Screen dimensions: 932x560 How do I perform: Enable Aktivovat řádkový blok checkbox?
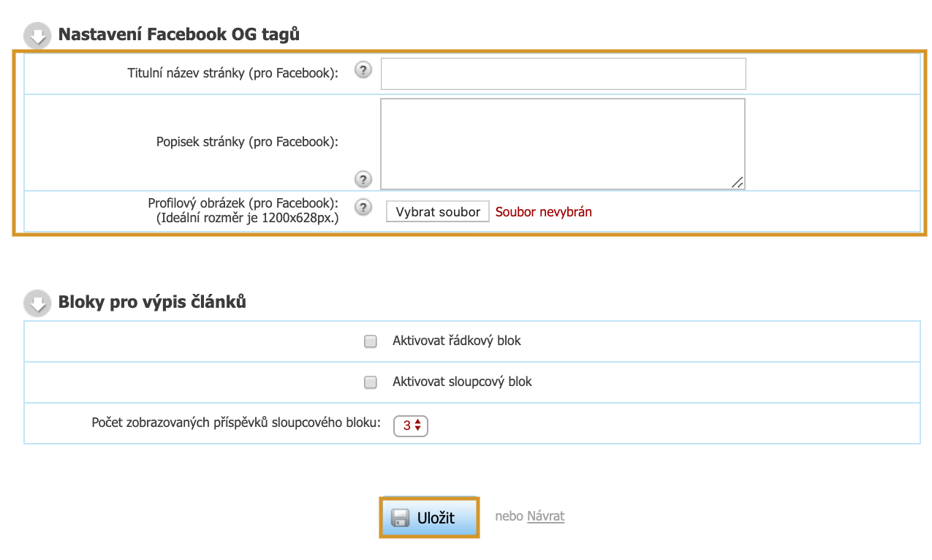(371, 341)
